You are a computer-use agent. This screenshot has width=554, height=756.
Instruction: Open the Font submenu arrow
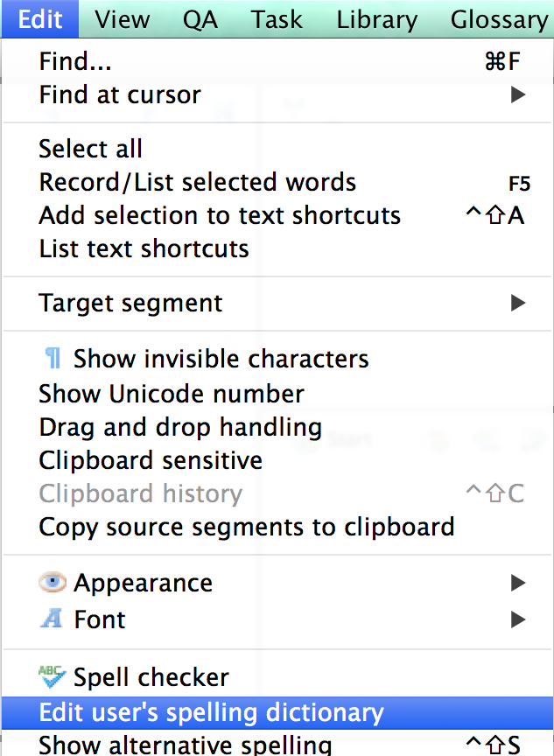[518, 619]
